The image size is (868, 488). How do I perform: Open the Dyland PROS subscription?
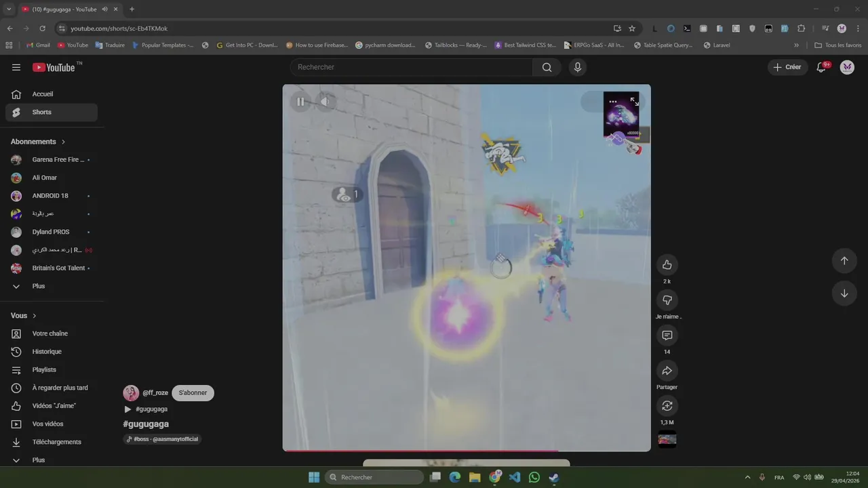pyautogui.click(x=52, y=232)
